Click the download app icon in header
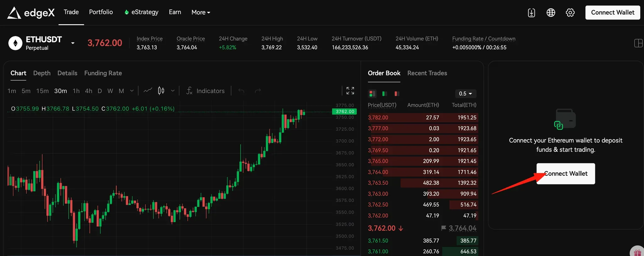 531,13
